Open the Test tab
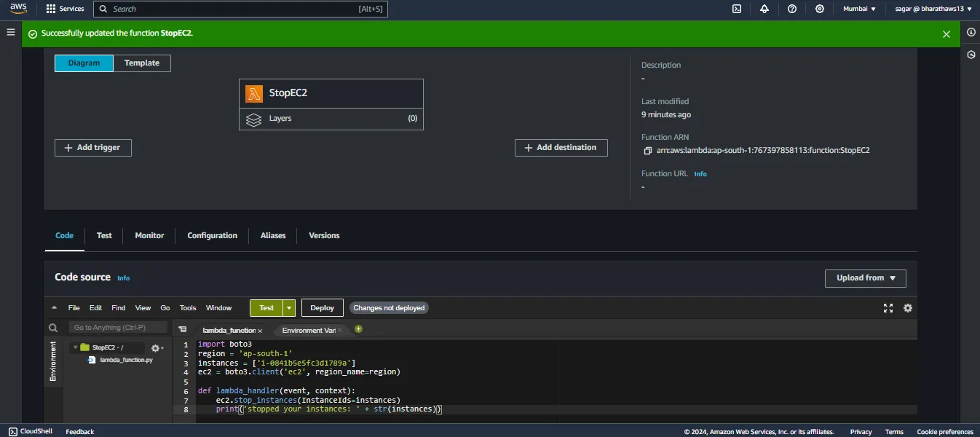This screenshot has width=980, height=437. click(x=104, y=235)
